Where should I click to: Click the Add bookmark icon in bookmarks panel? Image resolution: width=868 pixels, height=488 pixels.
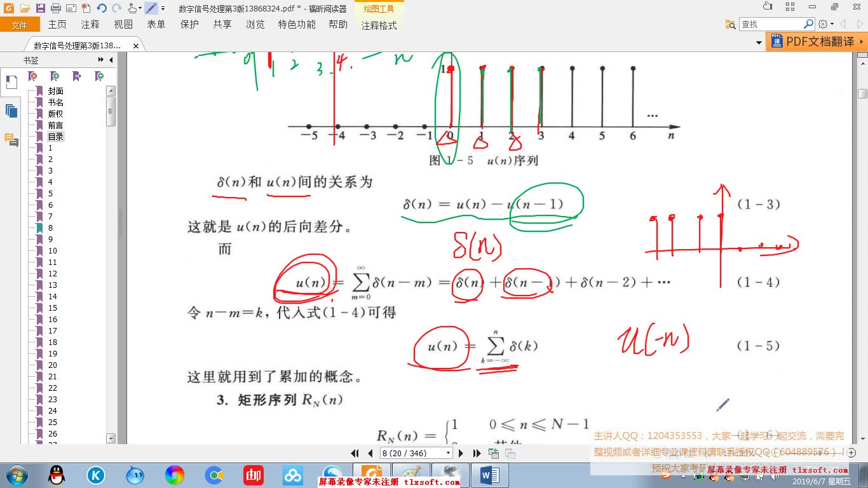click(55, 76)
